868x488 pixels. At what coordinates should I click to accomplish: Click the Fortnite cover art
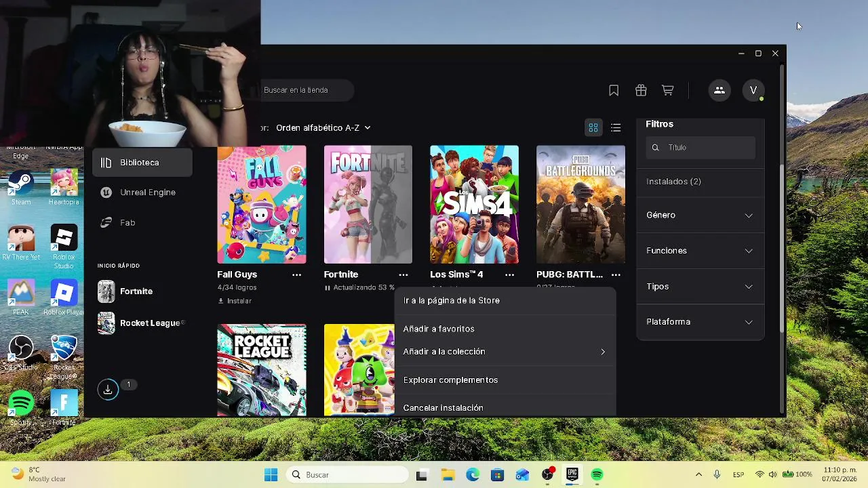[x=368, y=205]
